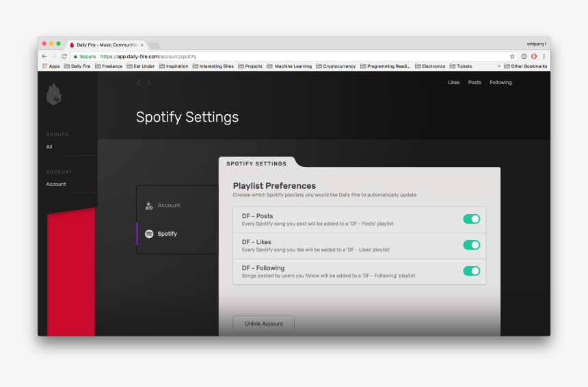Open the Projects bookmarks folder
This screenshot has width=588, height=387.
(250, 66)
